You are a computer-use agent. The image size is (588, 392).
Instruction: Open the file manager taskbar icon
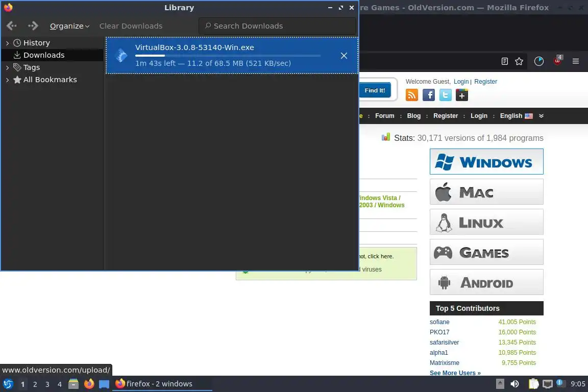tap(73, 384)
